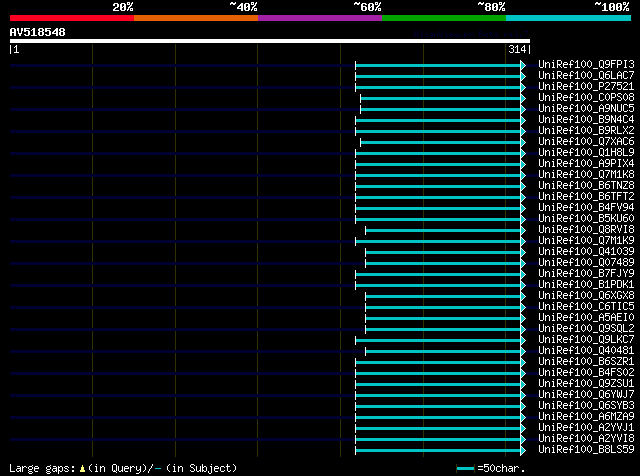This screenshot has height=476, width=640.
Task: Select hit label UniRef100_A9NUC5
Action: 586,108
